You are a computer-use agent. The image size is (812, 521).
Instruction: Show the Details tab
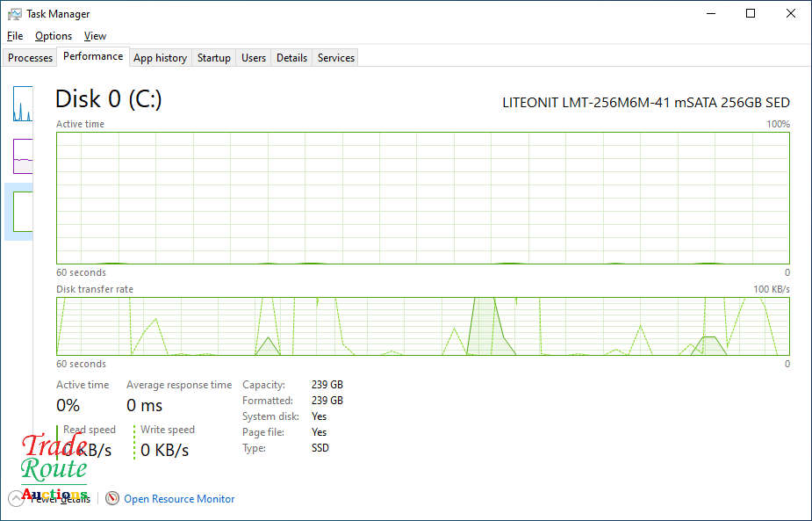291,58
